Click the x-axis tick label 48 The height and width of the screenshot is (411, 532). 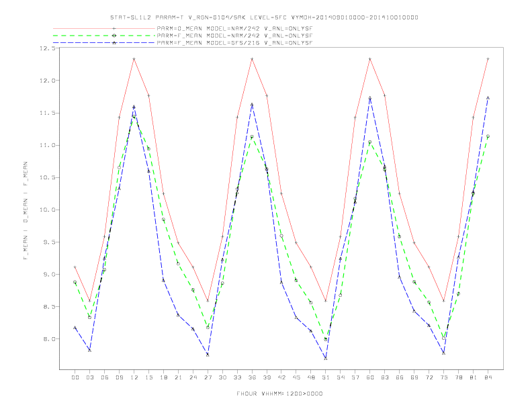click(x=311, y=377)
